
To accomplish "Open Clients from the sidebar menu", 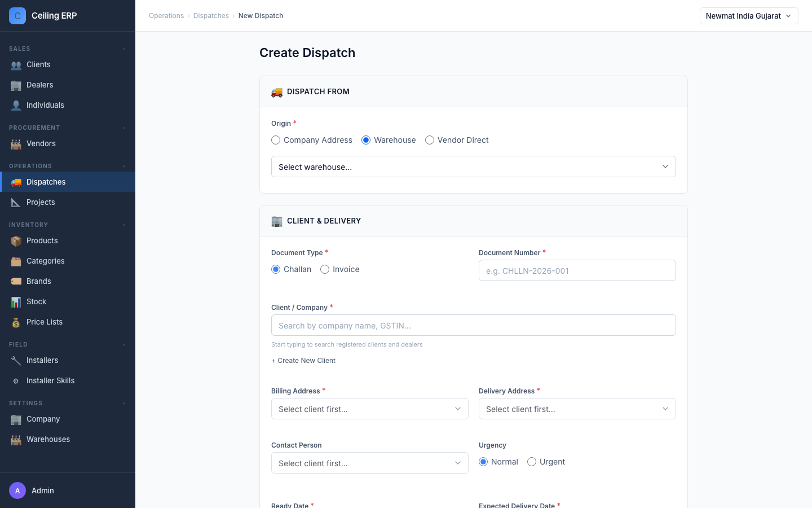I will point(68,64).
